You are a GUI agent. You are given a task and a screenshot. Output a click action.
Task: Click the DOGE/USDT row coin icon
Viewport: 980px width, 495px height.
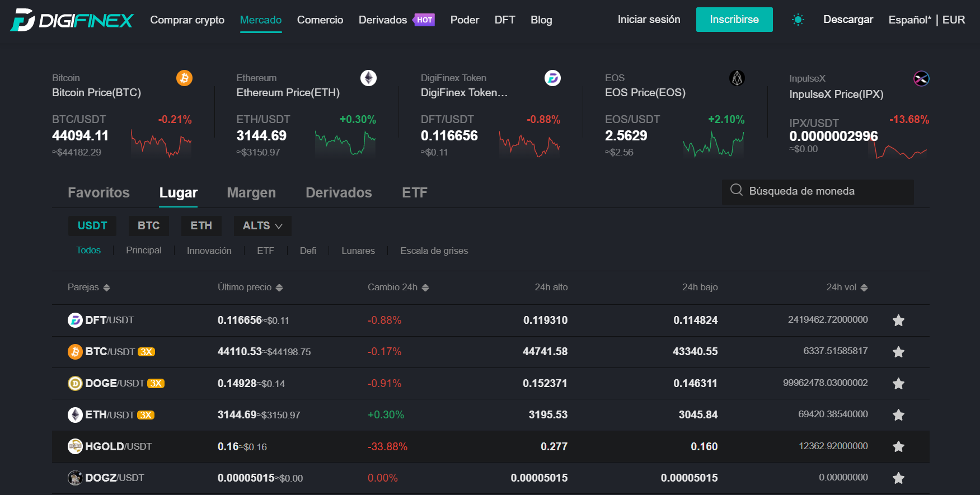point(75,383)
